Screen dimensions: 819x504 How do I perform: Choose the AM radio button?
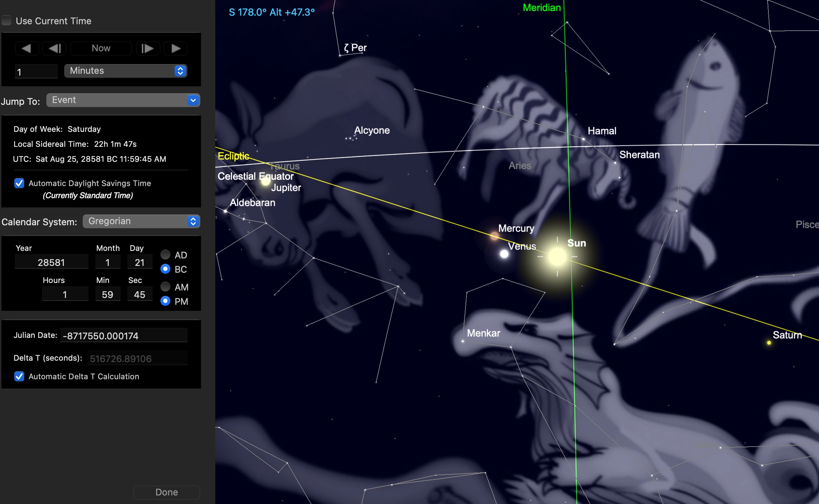click(x=165, y=287)
